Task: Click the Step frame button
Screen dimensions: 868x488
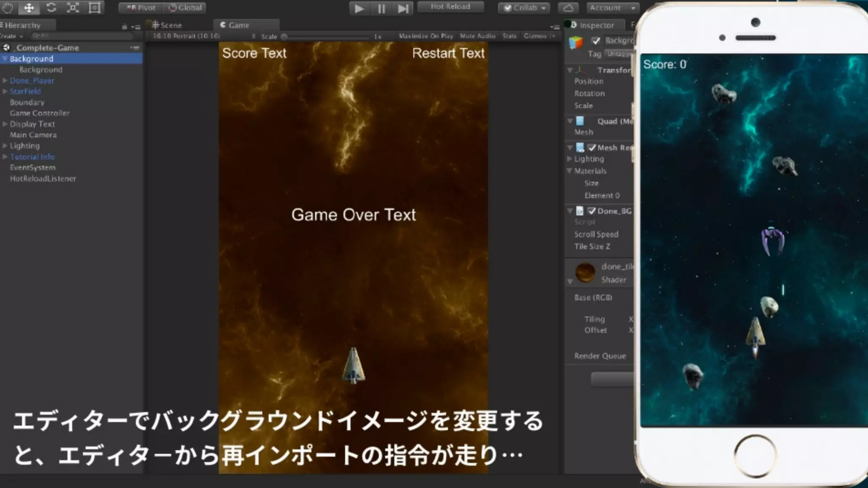Action: point(403,8)
